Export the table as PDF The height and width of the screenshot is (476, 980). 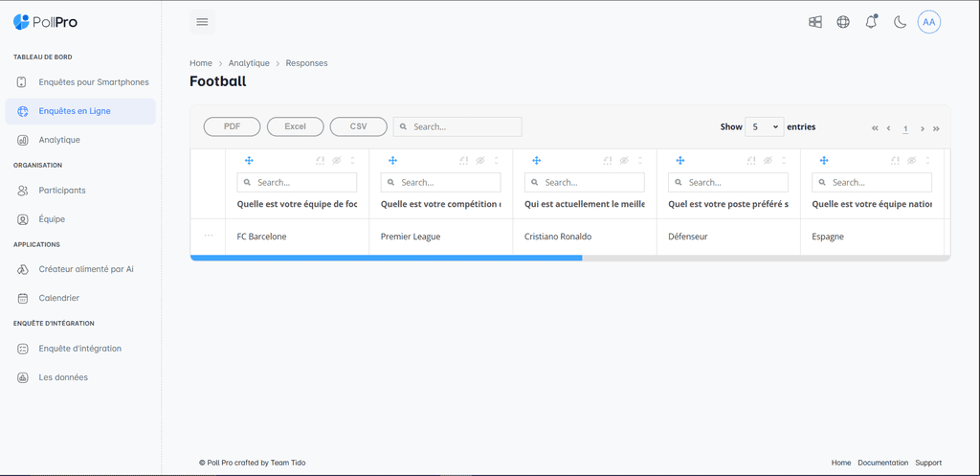232,126
